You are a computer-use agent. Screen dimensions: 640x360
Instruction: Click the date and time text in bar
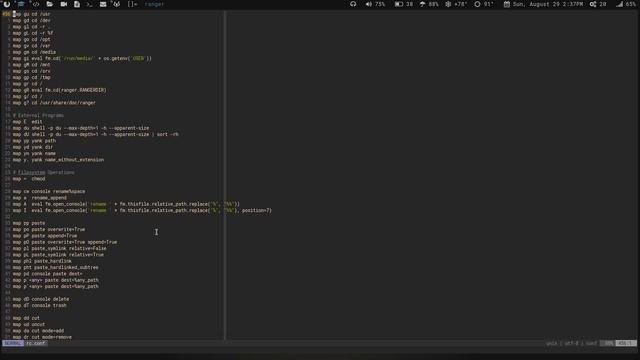(548, 4)
